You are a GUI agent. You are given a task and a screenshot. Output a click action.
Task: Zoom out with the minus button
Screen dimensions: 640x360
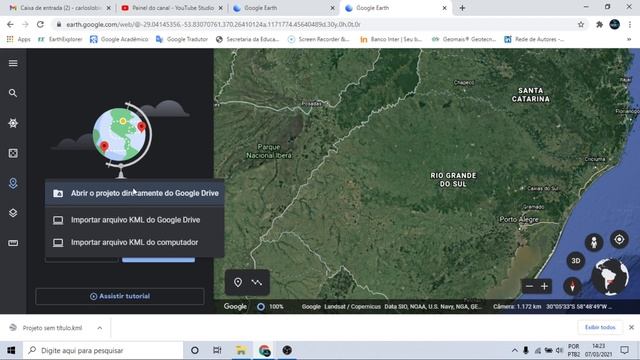coord(529,286)
